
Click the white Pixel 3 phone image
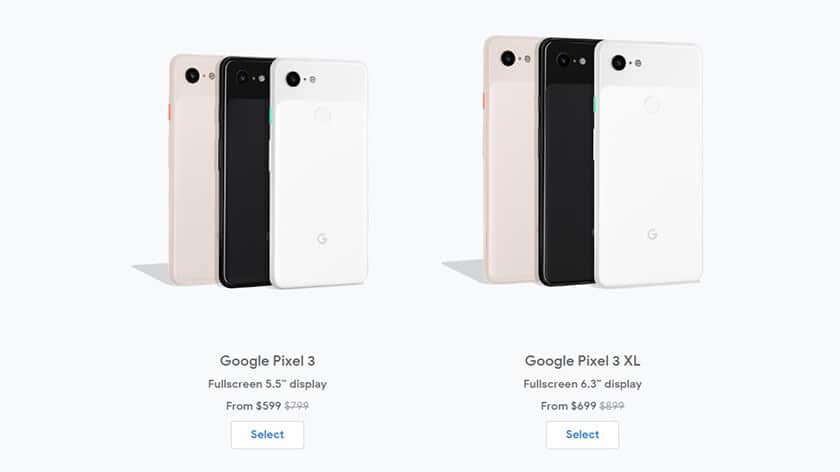[x=319, y=174]
